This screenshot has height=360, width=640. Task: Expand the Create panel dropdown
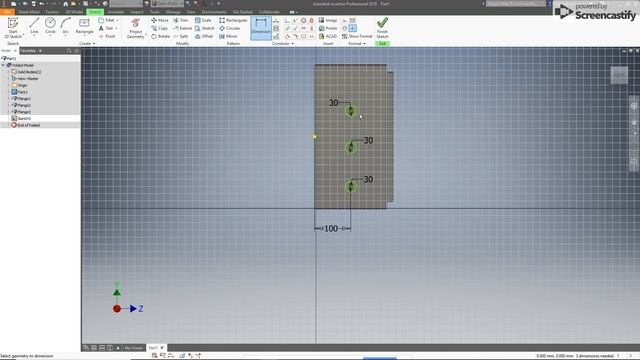(x=87, y=43)
